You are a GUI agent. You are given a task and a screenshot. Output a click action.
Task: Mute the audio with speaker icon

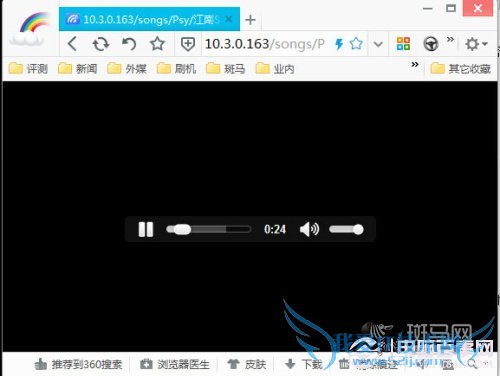point(309,229)
